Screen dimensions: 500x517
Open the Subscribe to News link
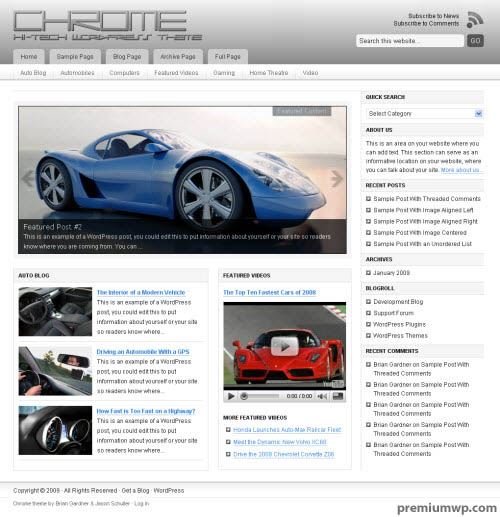click(x=434, y=16)
